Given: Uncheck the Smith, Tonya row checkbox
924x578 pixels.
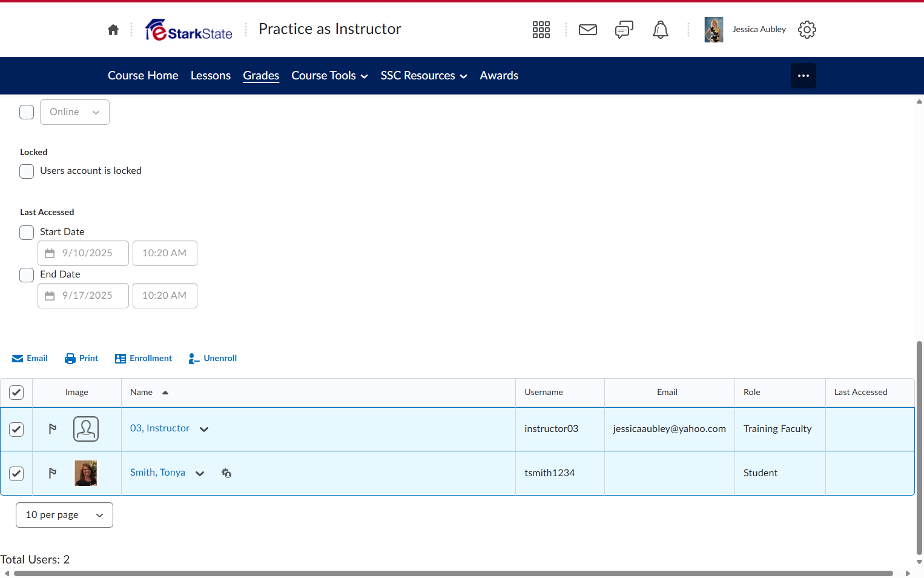Looking at the screenshot, I should 16,474.
